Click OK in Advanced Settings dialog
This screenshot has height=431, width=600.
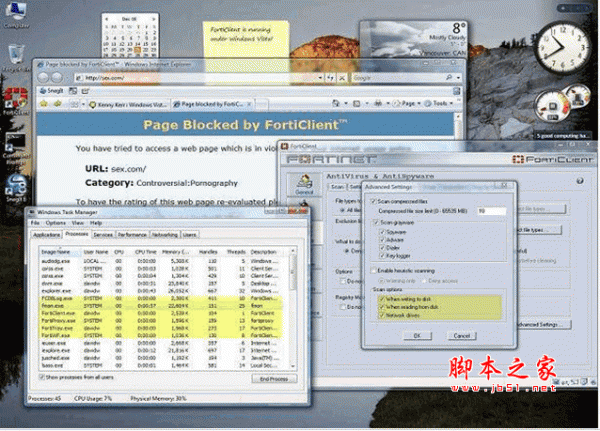(x=417, y=336)
